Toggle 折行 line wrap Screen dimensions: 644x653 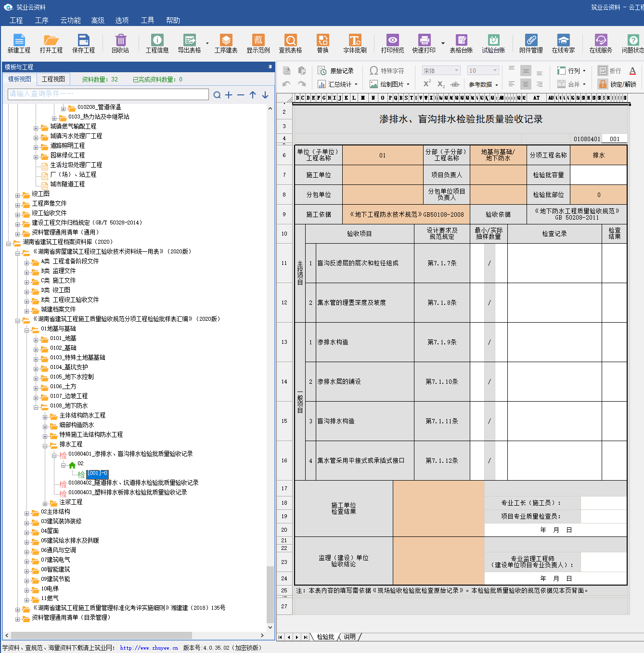coord(609,71)
